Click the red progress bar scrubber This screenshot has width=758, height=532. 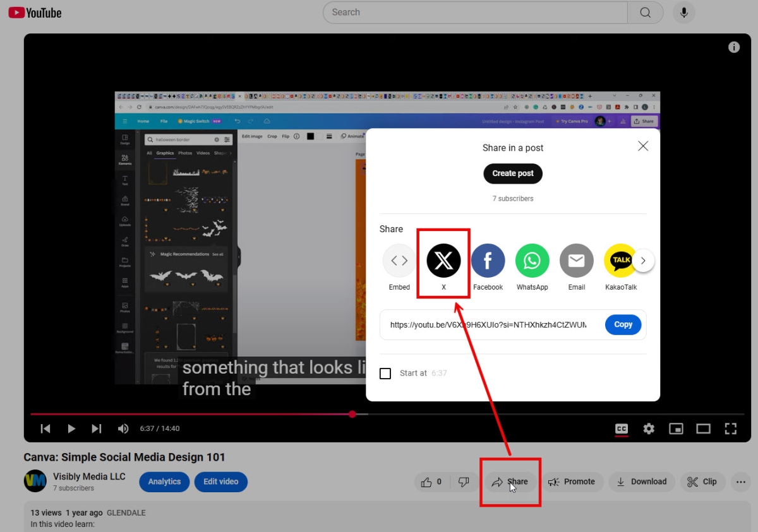click(352, 414)
